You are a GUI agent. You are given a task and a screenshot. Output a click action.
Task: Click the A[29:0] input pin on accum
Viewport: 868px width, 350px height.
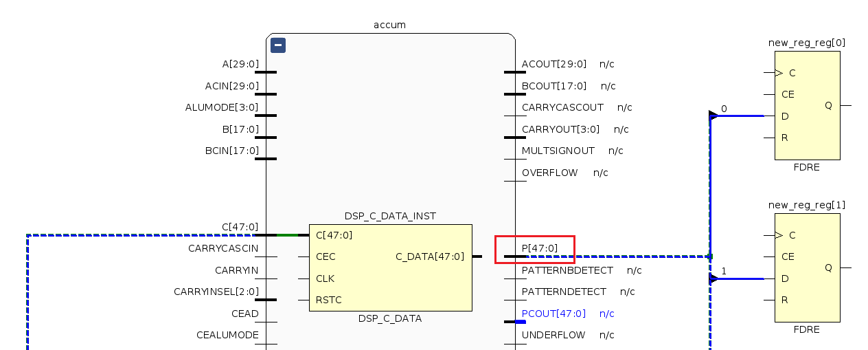click(x=240, y=64)
